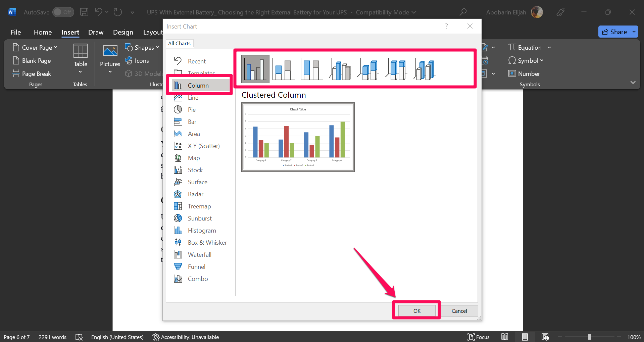Expand the Symbols group chevron
This screenshot has height=342, width=644.
pyautogui.click(x=633, y=82)
